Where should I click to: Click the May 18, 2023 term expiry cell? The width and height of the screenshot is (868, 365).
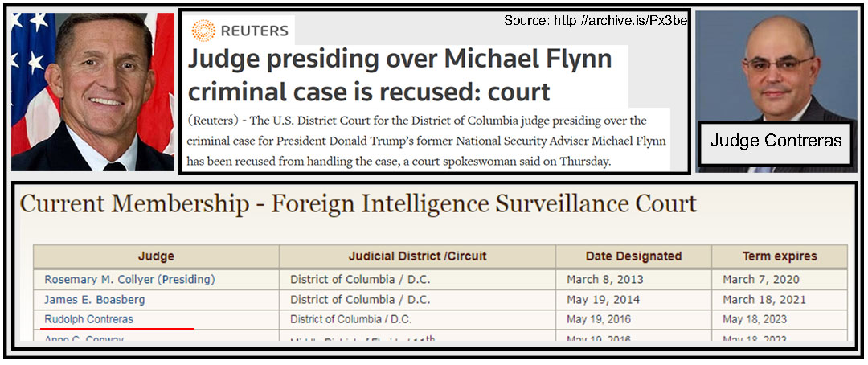click(755, 319)
